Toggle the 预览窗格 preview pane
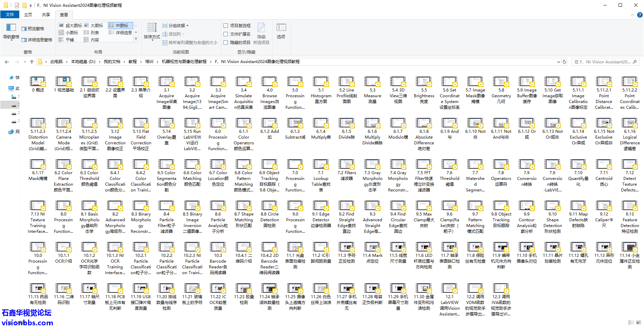This screenshot has height=327, width=644. [33, 29]
